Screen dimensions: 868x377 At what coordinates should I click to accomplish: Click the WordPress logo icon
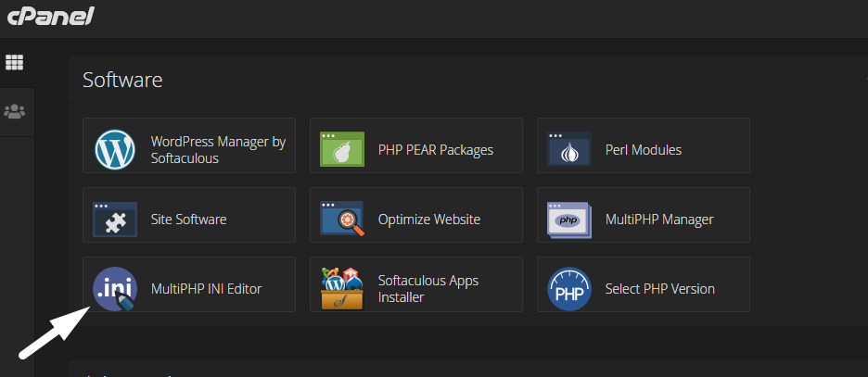pyautogui.click(x=115, y=149)
